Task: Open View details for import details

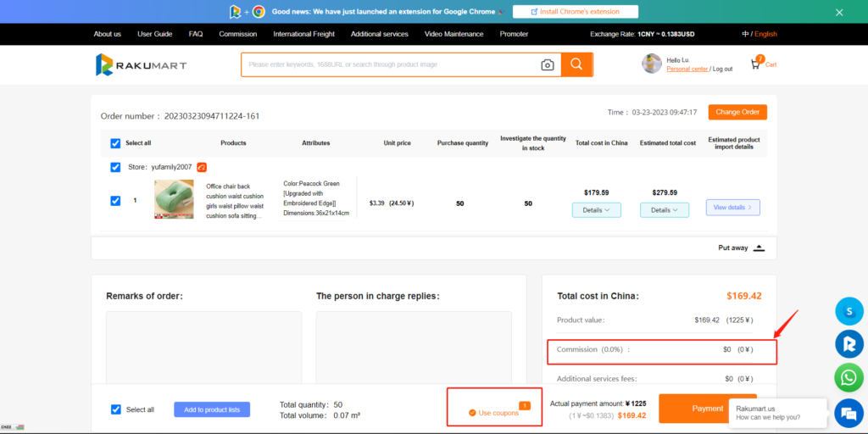Action: click(x=733, y=208)
